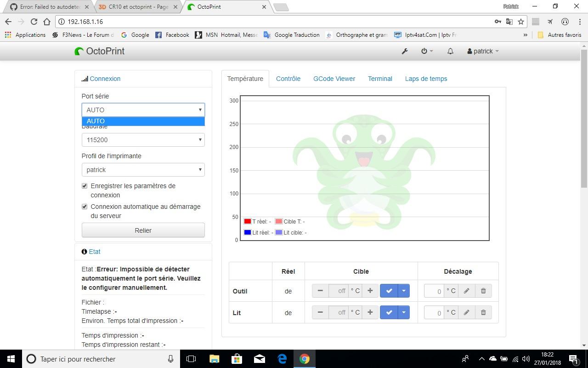Select AUTO in the port list

pyautogui.click(x=143, y=121)
